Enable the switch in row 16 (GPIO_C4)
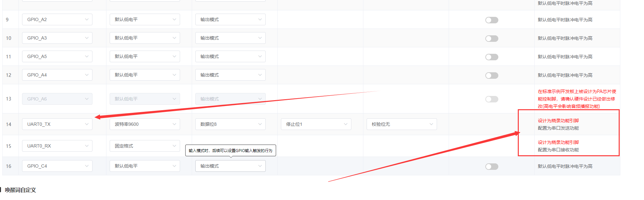The height and width of the screenshot is (200, 644). (x=492, y=167)
